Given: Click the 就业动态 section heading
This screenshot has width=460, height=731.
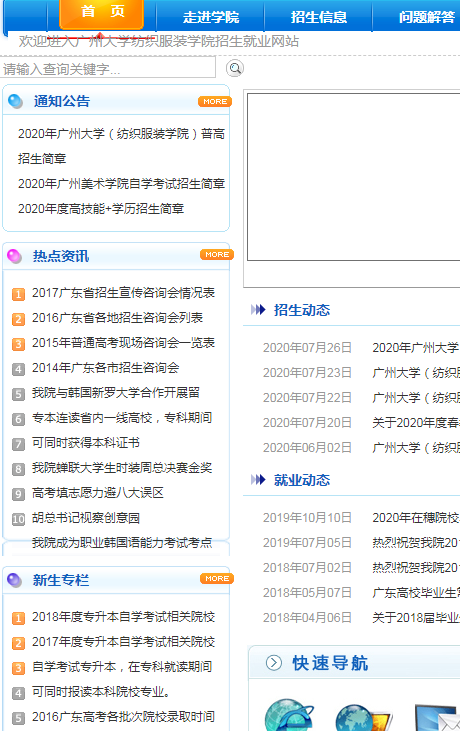Looking at the screenshot, I should (x=302, y=480).
